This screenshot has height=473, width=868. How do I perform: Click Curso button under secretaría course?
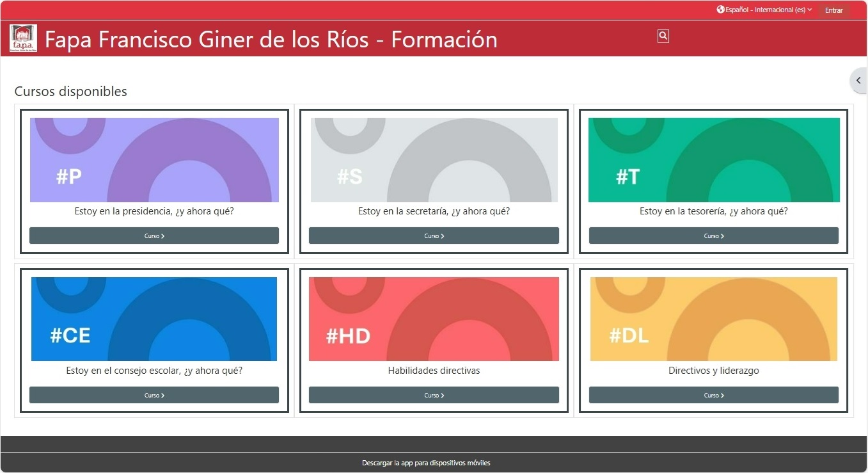[434, 236]
